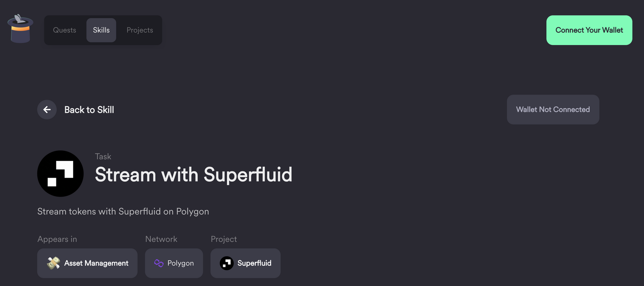This screenshot has width=644, height=286.
Task: Click the money-with-wings emoji icon
Action: click(53, 263)
